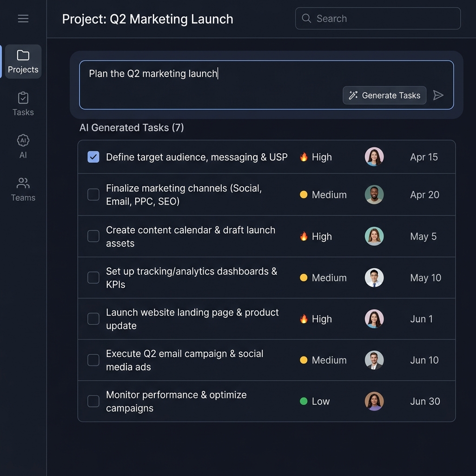476x476 pixels.
Task: Open task 'Finalize marketing channels (Social, Email, PPC, SEO)'
Action: (x=184, y=195)
